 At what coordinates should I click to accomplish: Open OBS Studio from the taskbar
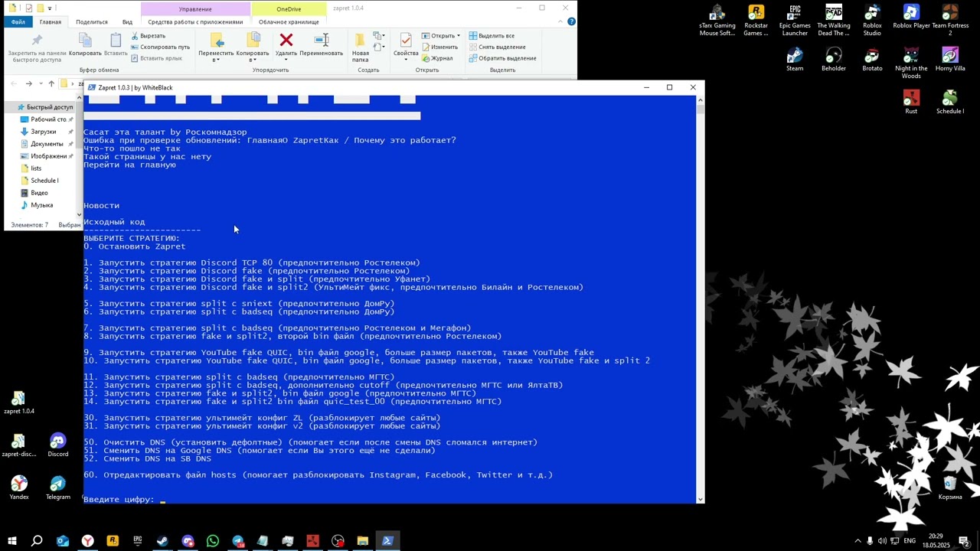pos(338,541)
